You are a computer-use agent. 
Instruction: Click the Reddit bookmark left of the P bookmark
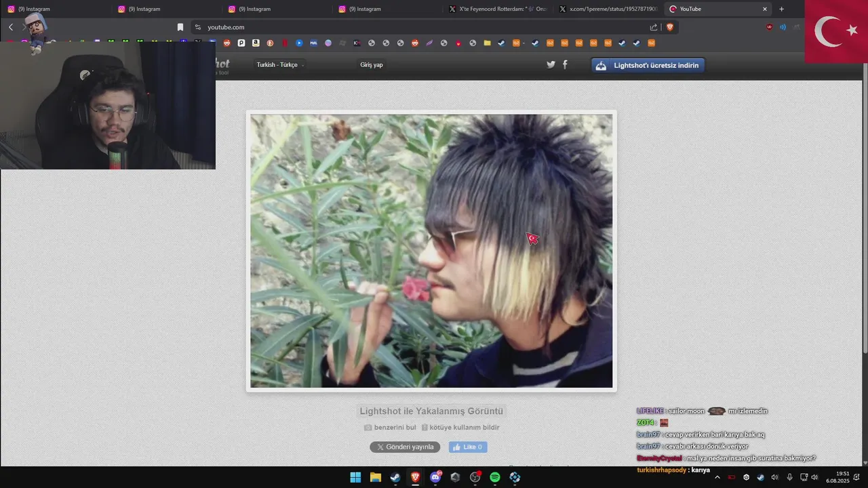(x=227, y=43)
